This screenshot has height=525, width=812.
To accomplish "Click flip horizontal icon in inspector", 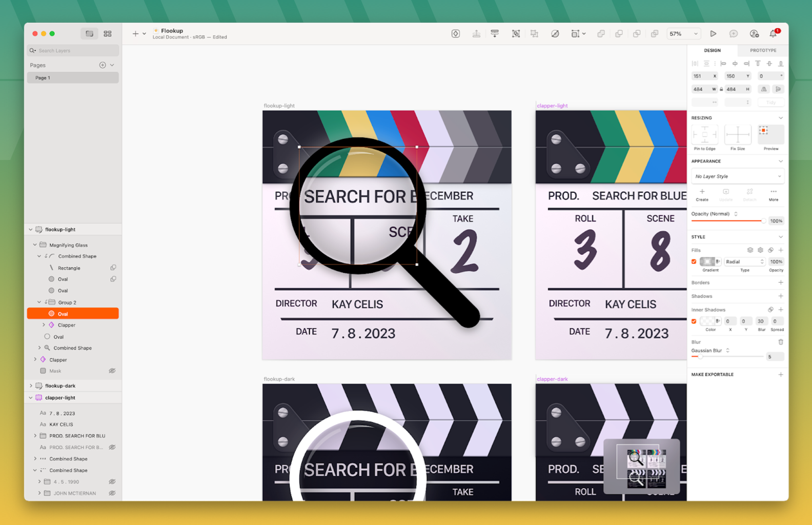I will coord(764,89).
